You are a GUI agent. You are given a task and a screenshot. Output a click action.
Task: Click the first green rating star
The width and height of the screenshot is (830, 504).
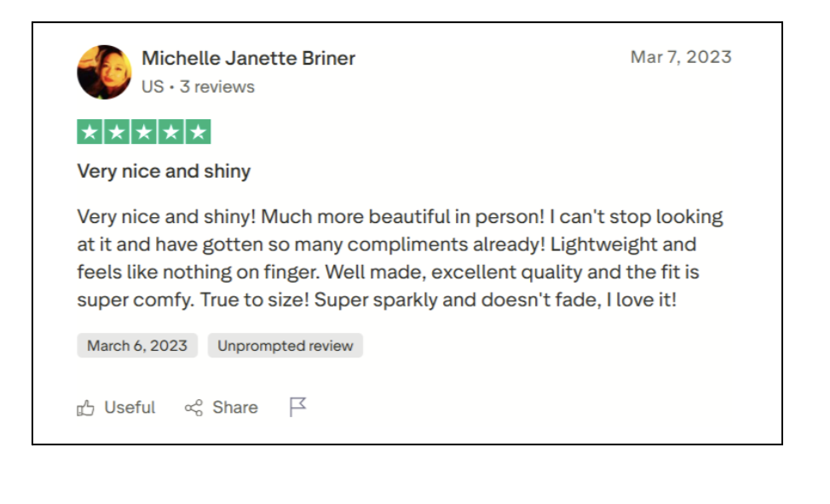[x=90, y=132]
